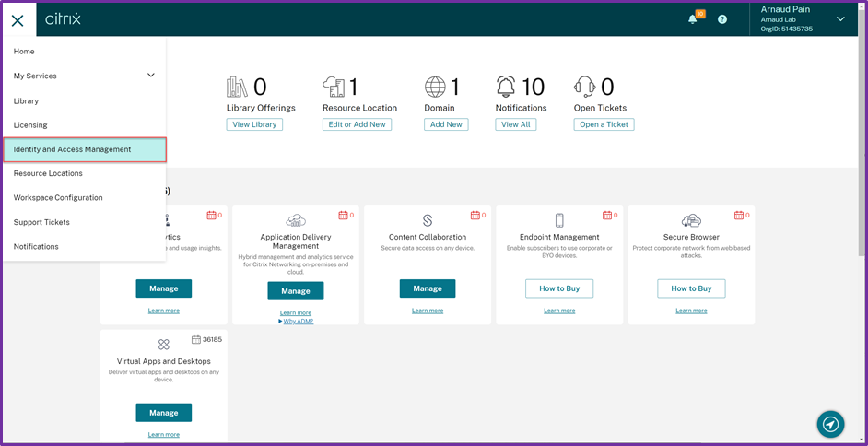Click calendar icon on Content Collaboration card
The image size is (868, 446).
475,216
